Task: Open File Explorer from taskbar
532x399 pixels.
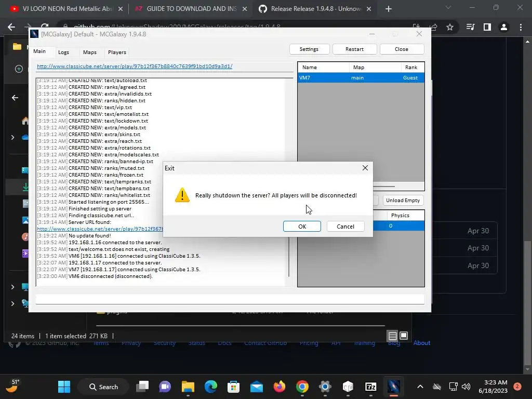Action: click(x=188, y=387)
